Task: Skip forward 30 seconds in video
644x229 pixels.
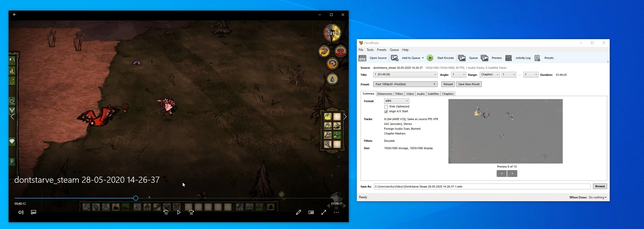Action: 191,213
